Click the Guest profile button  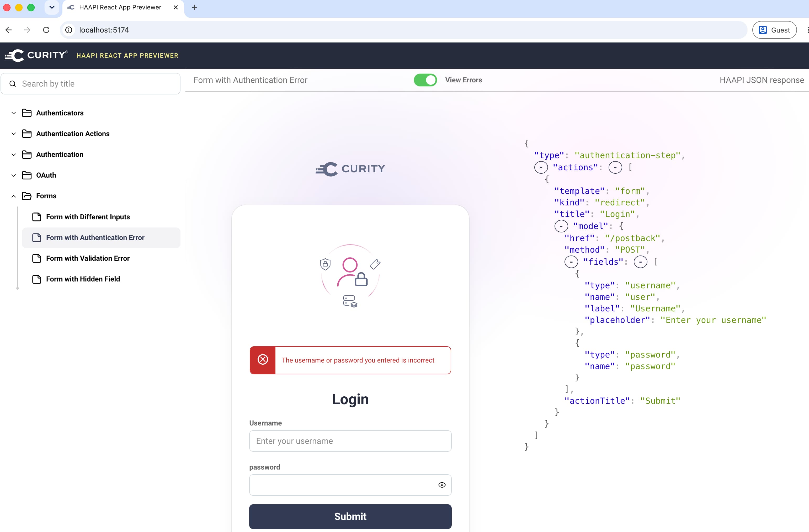coord(774,30)
